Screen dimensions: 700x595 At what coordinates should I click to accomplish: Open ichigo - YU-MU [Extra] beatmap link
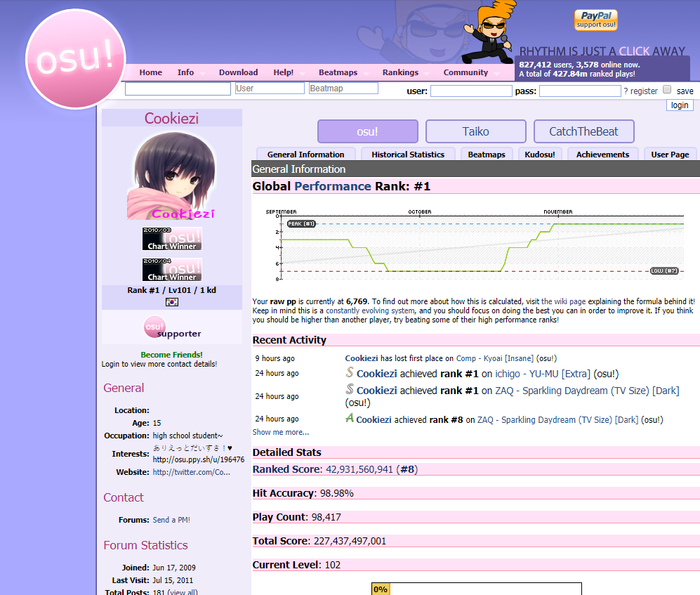point(543,374)
